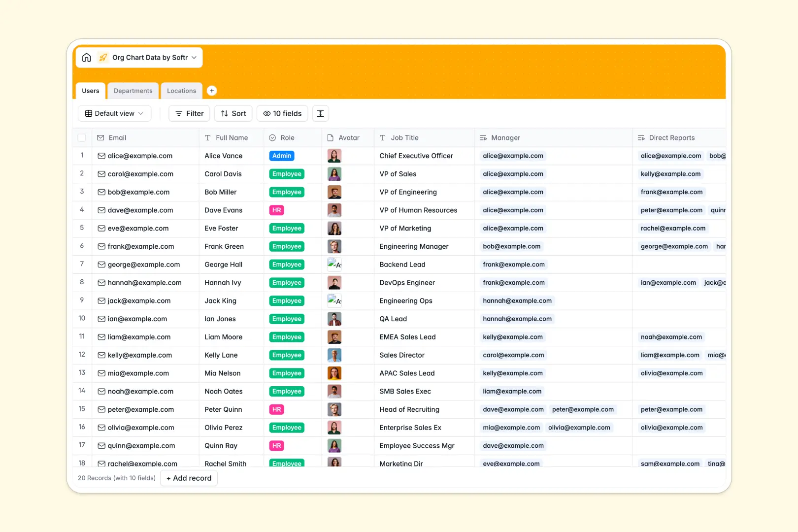Open the Default view dropdown

(114, 113)
